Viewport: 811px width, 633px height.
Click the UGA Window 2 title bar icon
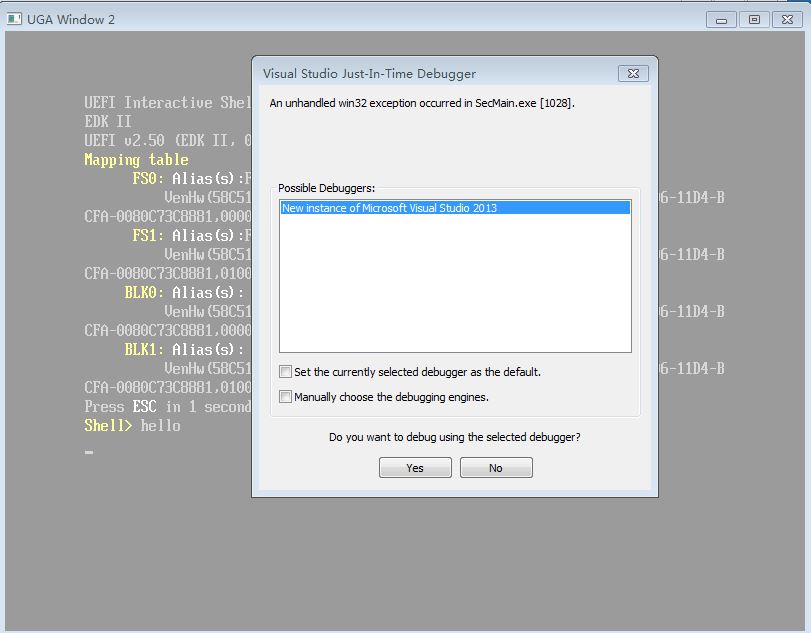14,19
